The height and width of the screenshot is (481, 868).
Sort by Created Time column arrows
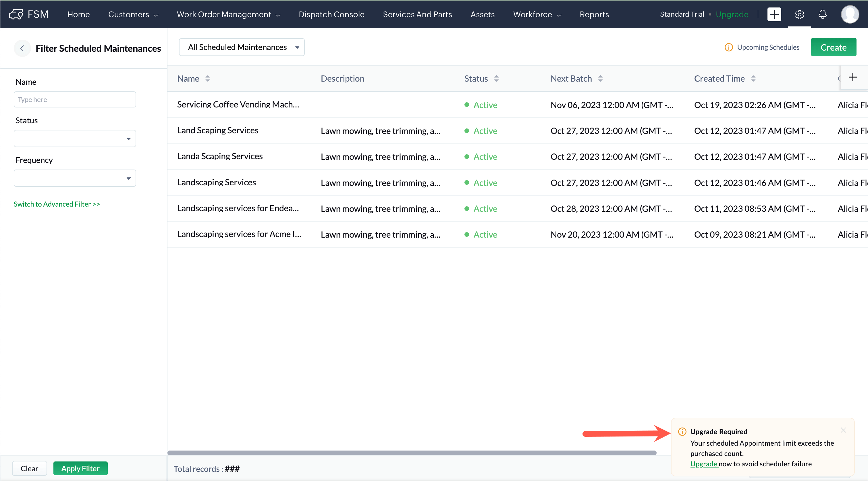pos(753,78)
